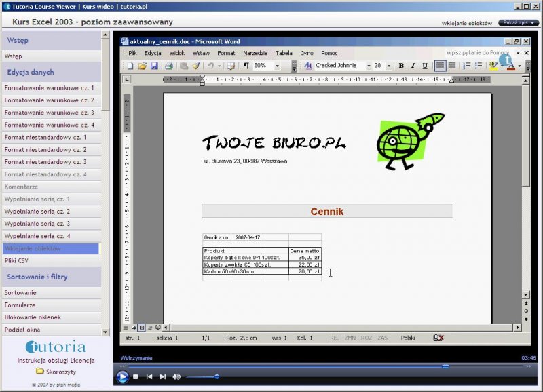Toggle Underline formatting button

425,66
